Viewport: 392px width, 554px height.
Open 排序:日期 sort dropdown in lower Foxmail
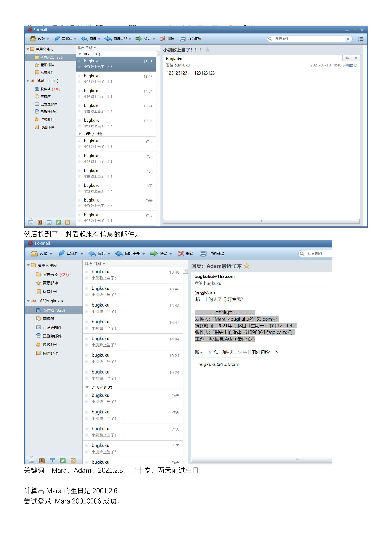point(95,264)
